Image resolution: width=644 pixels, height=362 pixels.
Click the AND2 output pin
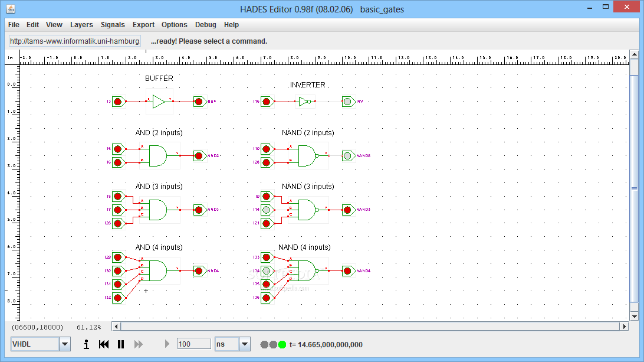point(199,155)
